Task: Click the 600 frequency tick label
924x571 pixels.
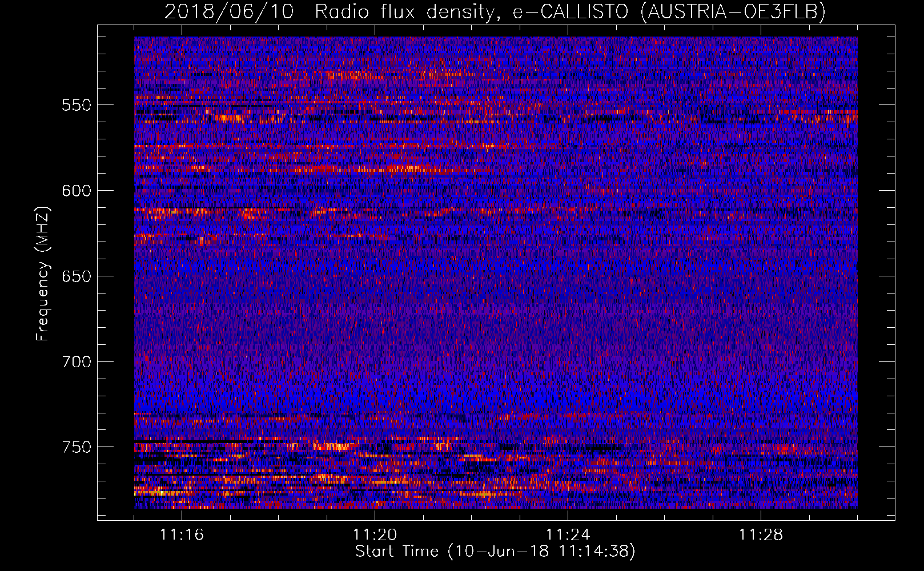Action: (77, 191)
